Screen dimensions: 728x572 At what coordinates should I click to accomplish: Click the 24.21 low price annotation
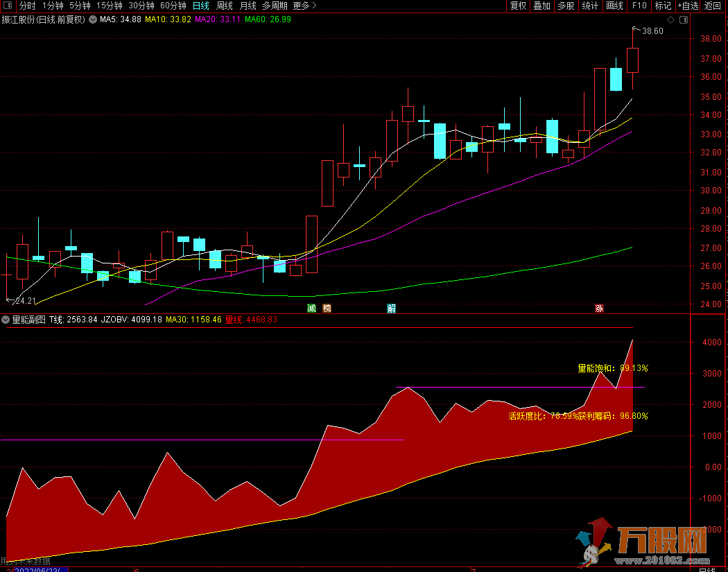[x=25, y=301]
